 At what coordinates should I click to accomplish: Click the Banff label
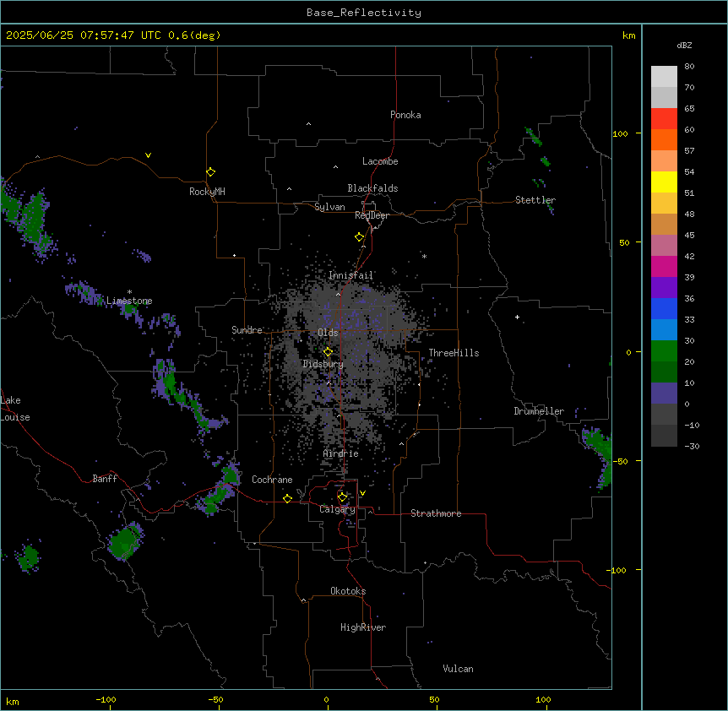click(x=105, y=479)
